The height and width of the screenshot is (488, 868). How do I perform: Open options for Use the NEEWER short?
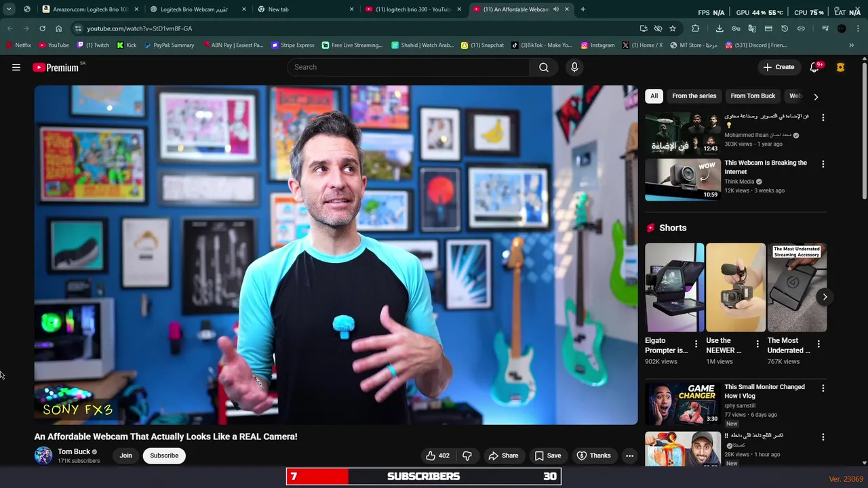pos(757,344)
